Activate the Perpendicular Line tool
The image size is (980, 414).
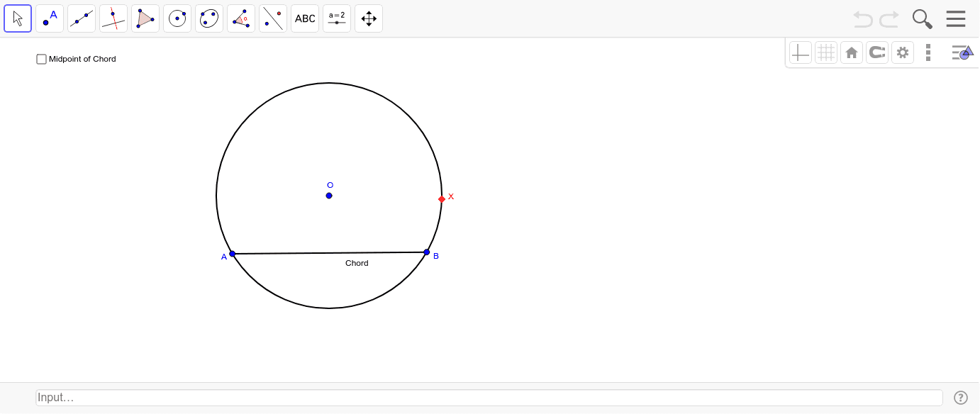[113, 18]
